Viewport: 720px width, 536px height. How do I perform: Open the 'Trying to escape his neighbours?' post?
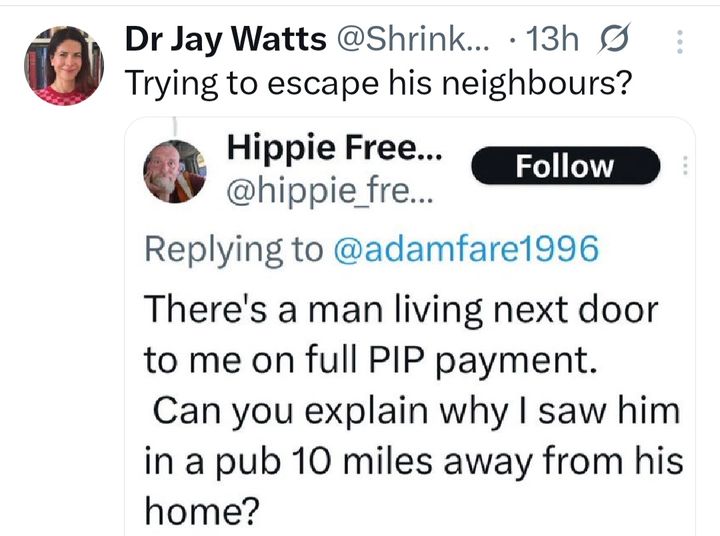(x=378, y=84)
